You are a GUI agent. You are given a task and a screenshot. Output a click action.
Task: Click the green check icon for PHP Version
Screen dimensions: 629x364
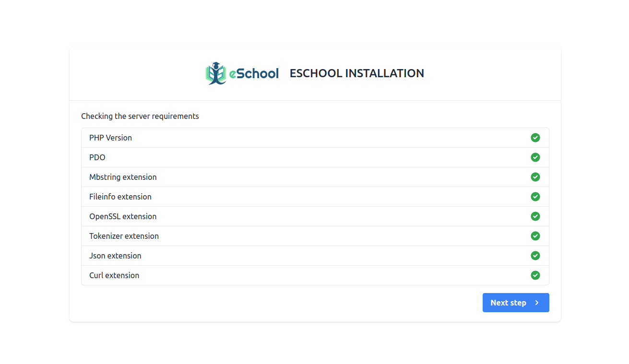[x=535, y=138]
